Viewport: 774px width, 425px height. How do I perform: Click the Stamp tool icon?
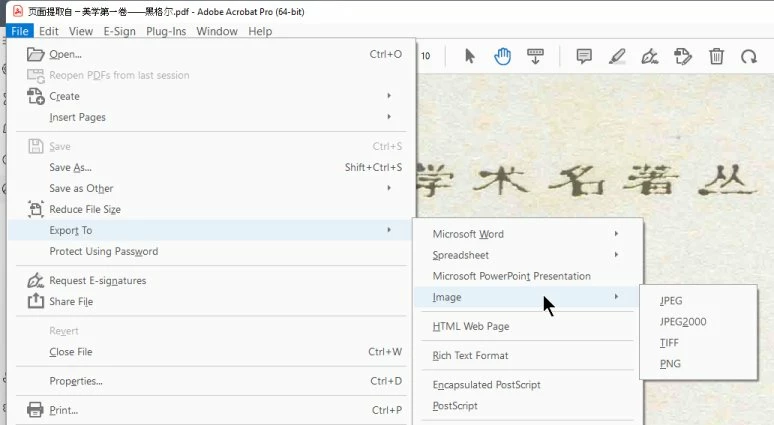tap(683, 56)
